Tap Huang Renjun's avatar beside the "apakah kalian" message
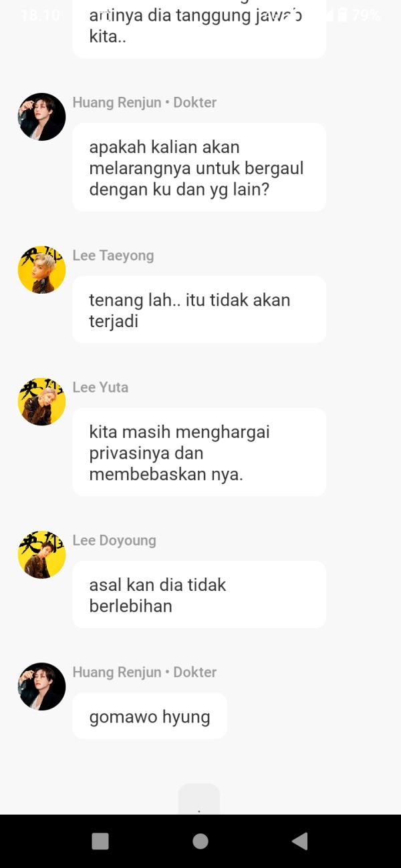The width and height of the screenshot is (401, 868). [41, 117]
